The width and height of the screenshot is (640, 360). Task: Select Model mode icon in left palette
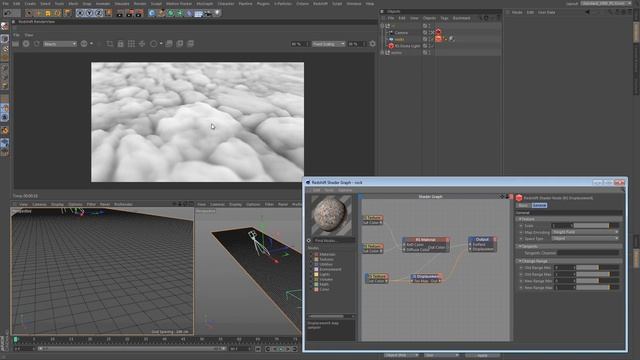tap(4, 39)
